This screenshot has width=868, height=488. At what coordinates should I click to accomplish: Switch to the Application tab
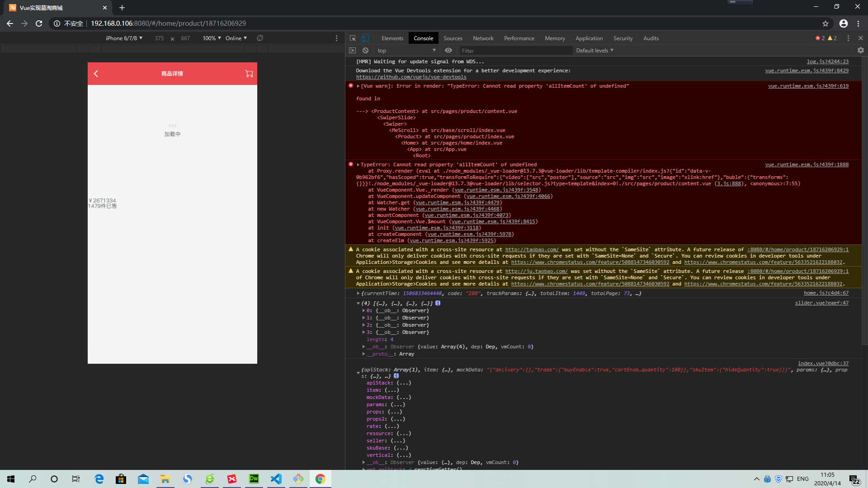click(589, 38)
